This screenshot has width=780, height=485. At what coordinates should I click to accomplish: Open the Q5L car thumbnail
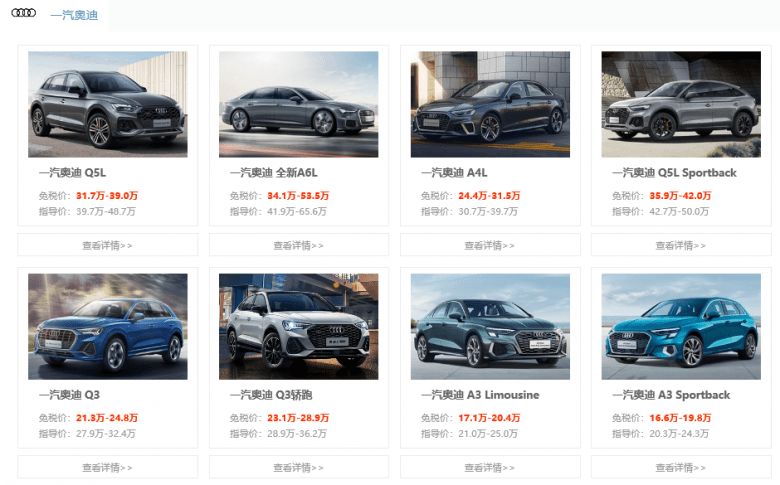click(x=108, y=104)
